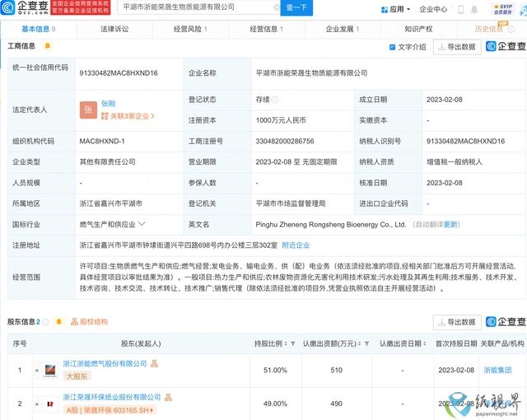Screen dimensions: 527x420
Task: Switch to the 基本信息 tab
Action: point(39,29)
